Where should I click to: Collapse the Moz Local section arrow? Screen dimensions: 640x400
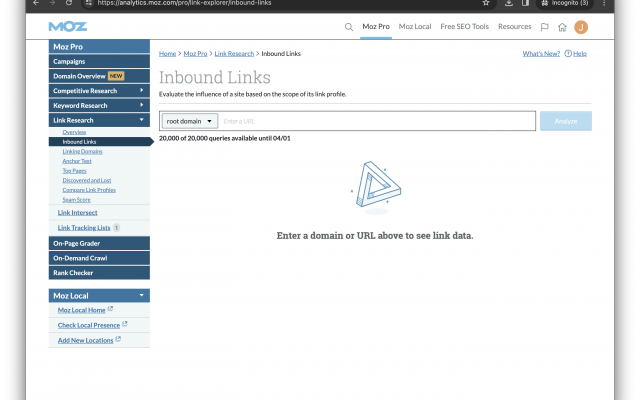(x=142, y=295)
